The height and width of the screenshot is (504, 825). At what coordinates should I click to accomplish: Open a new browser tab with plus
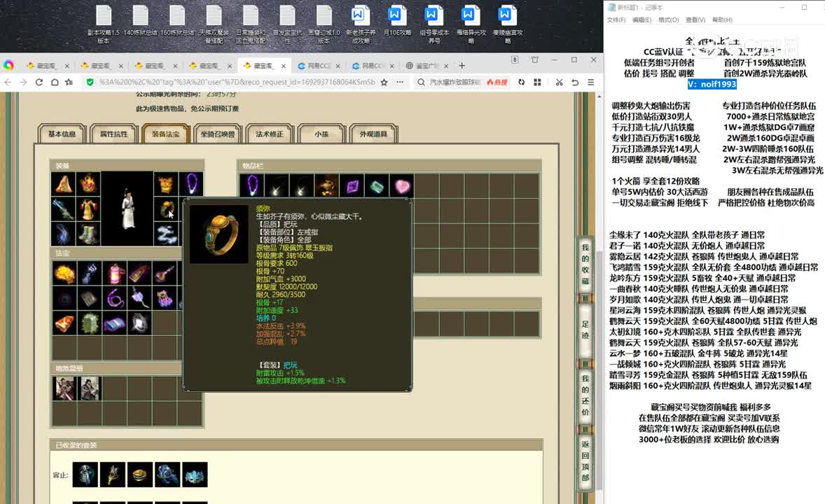point(462,66)
